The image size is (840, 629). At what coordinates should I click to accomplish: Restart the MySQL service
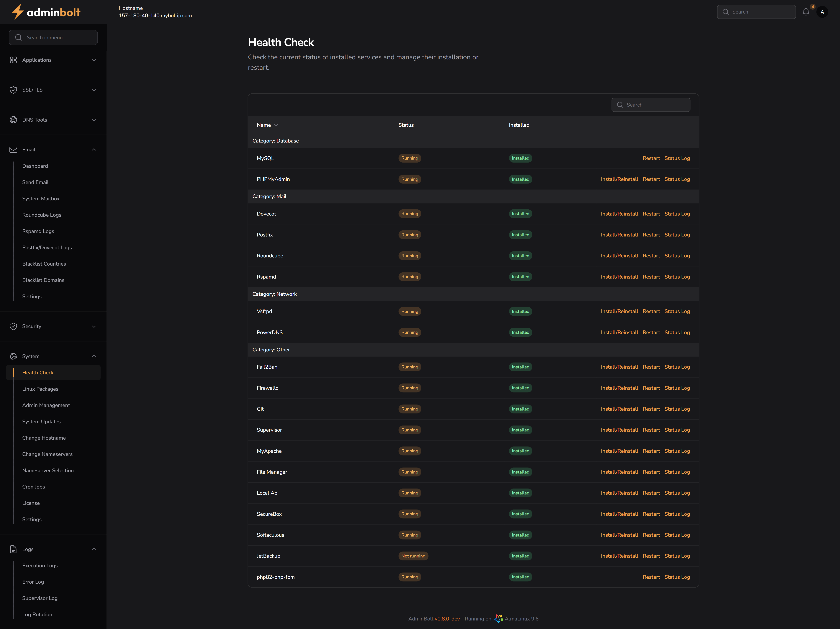pyautogui.click(x=651, y=158)
